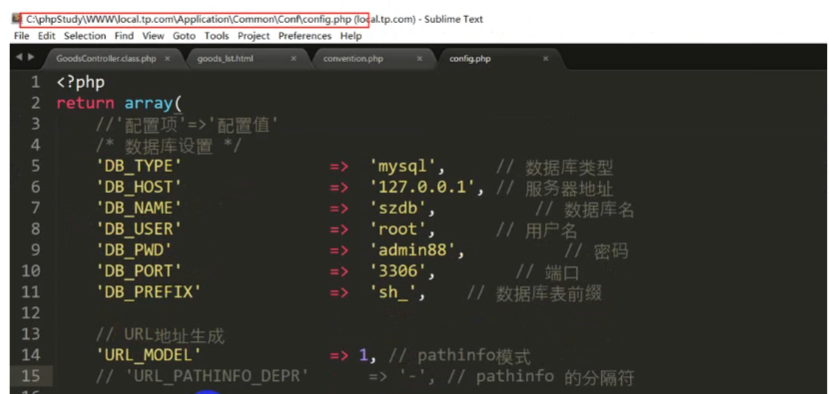The width and height of the screenshot is (829, 394).
Task: Click the '// 用户名' comment
Action: click(537, 231)
